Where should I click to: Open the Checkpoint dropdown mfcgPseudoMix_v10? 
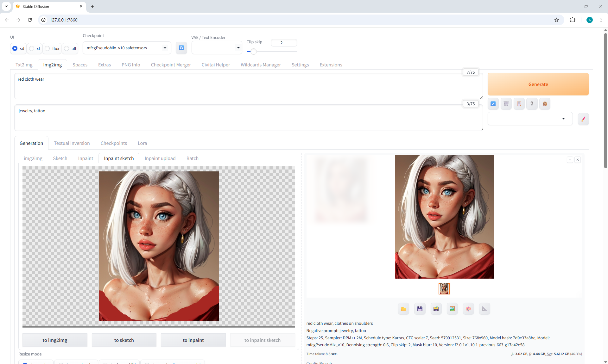[x=127, y=48]
